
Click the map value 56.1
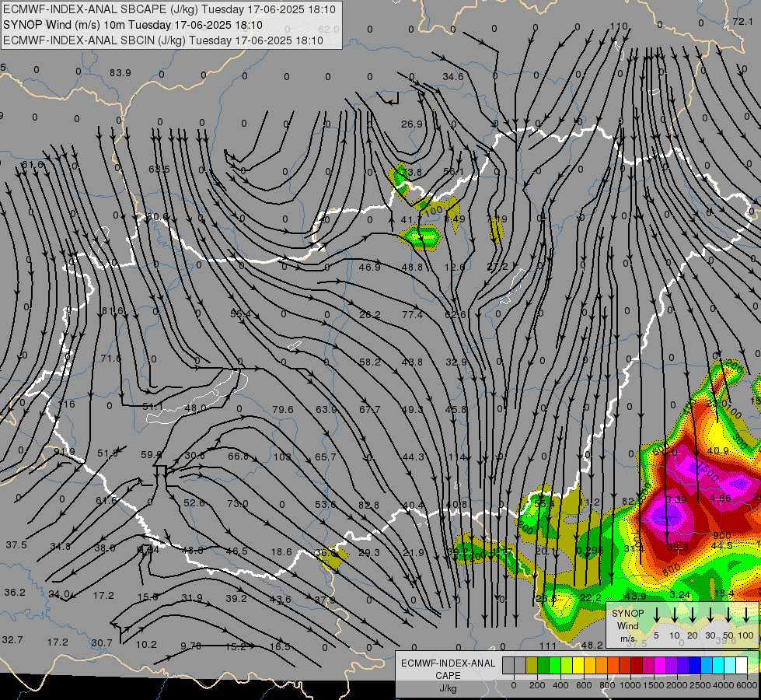point(453,171)
